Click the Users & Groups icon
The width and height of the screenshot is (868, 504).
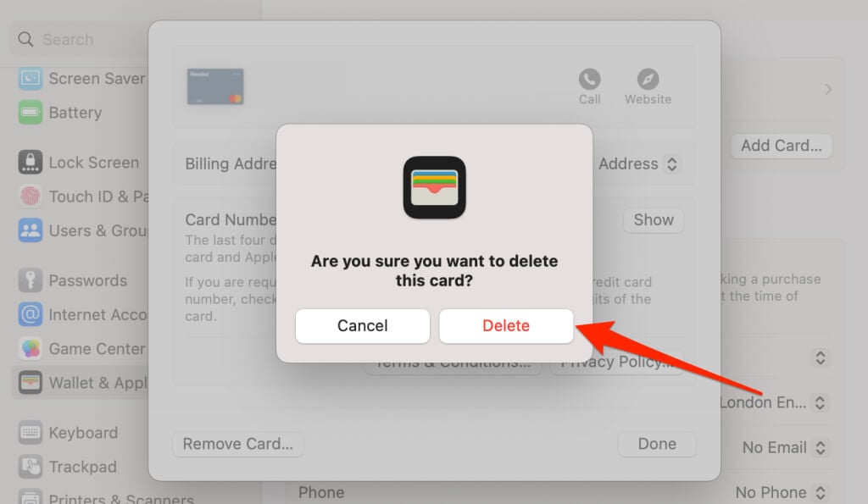click(30, 230)
